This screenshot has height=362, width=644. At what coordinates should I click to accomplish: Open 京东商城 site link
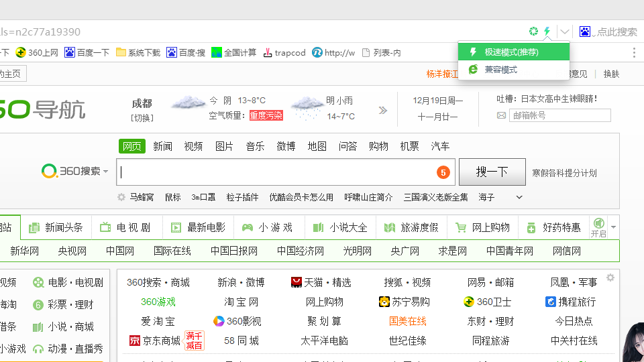point(155,341)
